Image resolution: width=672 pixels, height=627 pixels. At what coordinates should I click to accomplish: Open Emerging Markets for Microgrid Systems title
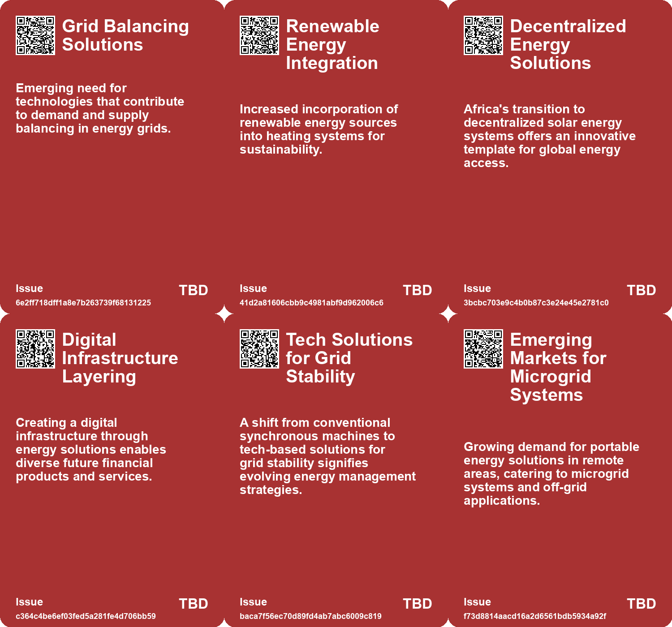pyautogui.click(x=558, y=367)
